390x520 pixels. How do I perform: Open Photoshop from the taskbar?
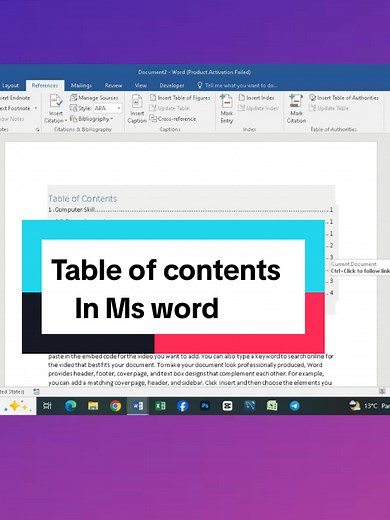(x=205, y=406)
